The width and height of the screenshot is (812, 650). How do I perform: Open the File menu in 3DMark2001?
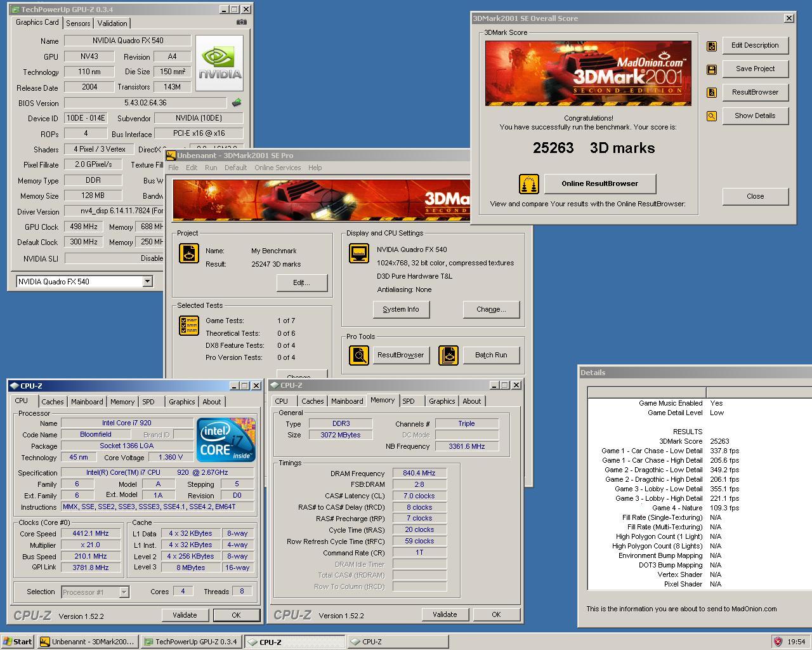pyautogui.click(x=173, y=168)
